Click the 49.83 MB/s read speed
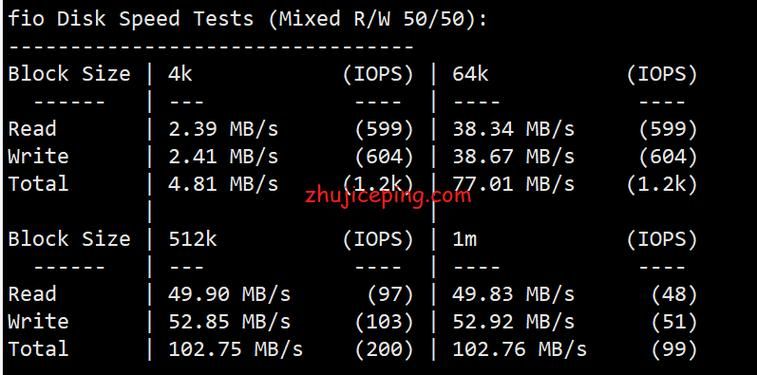 514,294
